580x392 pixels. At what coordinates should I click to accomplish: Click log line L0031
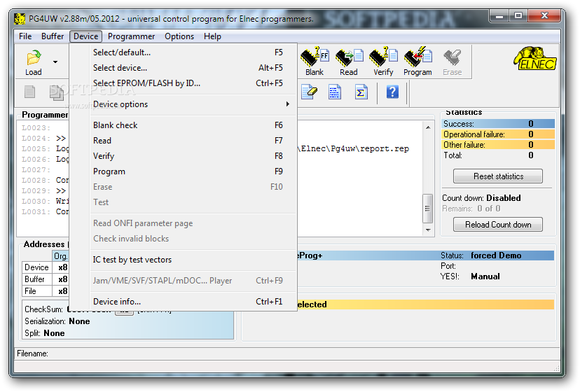point(45,212)
